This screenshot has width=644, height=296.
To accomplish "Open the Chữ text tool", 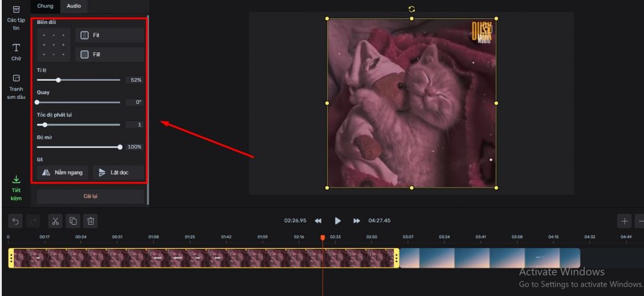I will (x=16, y=52).
